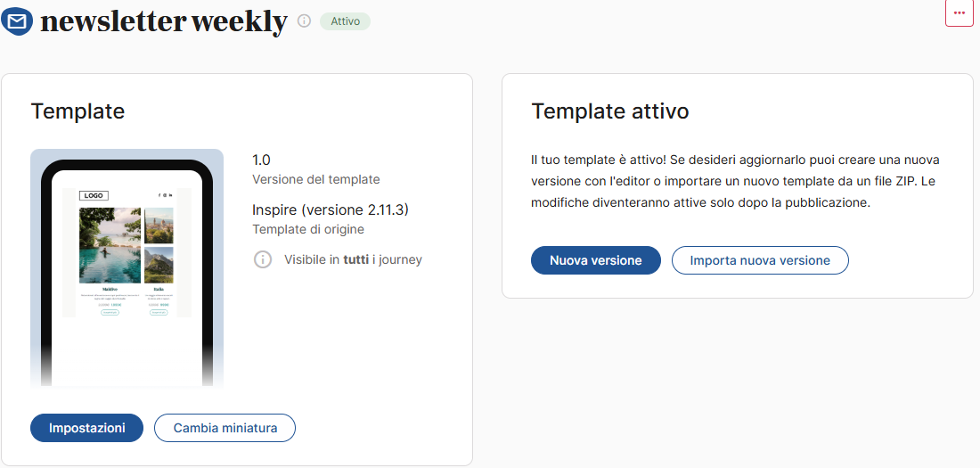Open Impostazioni for the template
This screenshot has width=980, height=468.
coord(87,428)
